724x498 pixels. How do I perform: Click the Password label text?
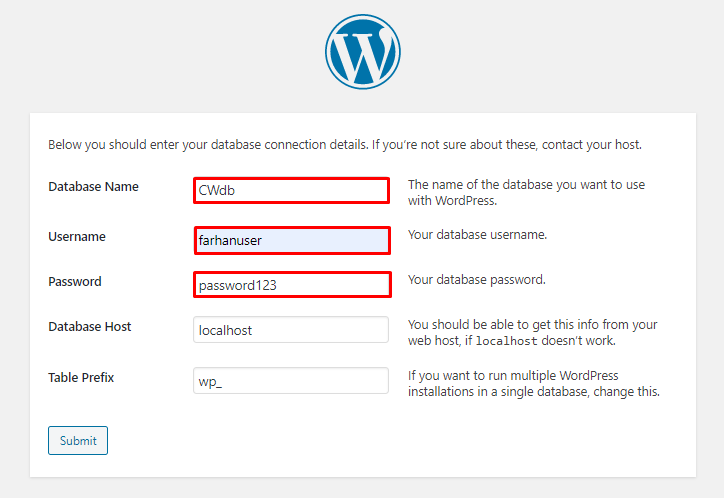[75, 282]
